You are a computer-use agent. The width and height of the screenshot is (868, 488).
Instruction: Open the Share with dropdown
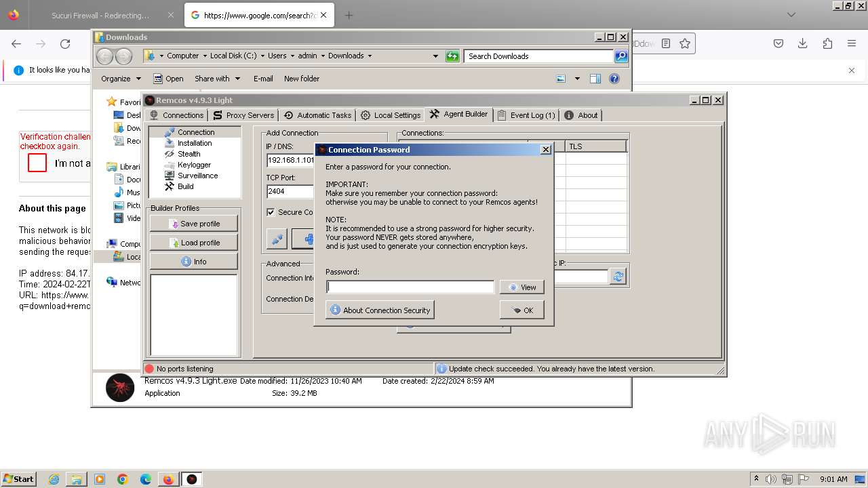click(x=217, y=79)
